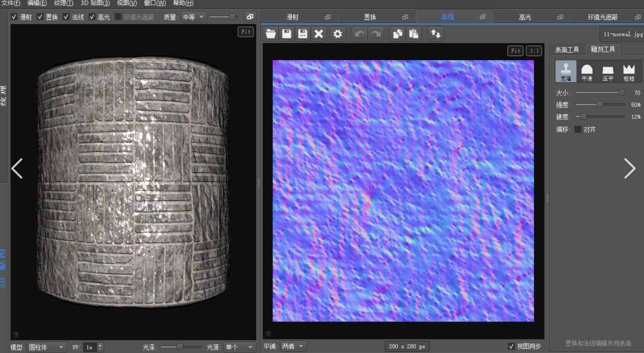Open the 平铺 tiling dropdown

pos(293,346)
